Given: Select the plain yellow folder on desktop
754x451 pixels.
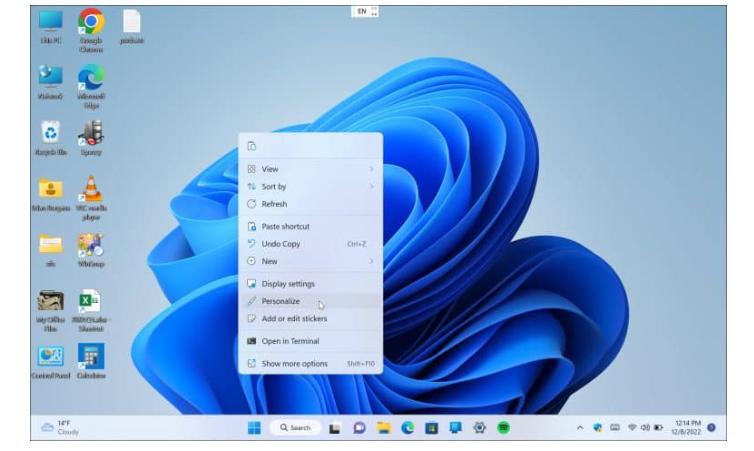Looking at the screenshot, I should (50, 250).
